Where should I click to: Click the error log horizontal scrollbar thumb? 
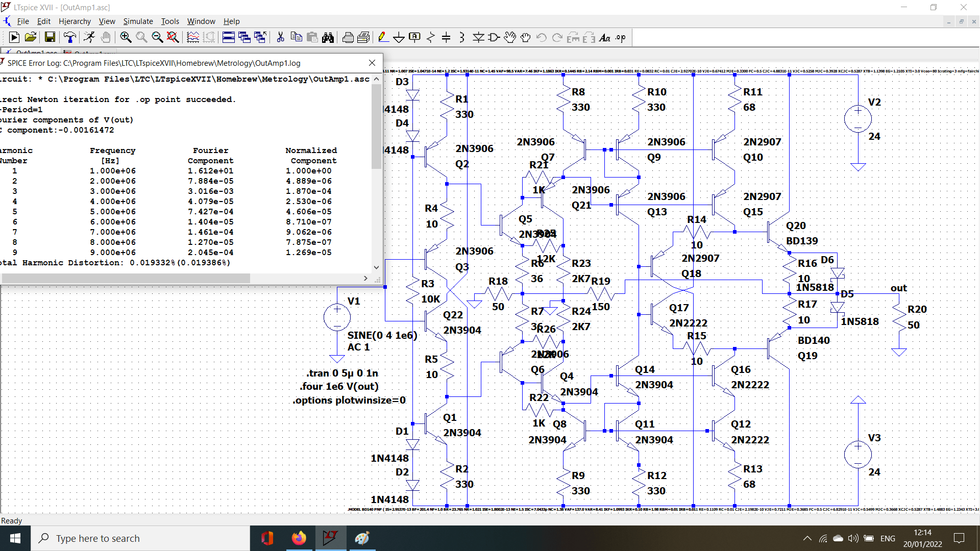[126, 278]
